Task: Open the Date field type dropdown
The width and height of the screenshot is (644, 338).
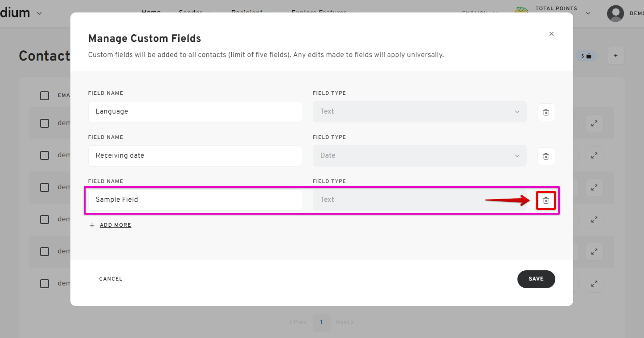Action: click(419, 156)
